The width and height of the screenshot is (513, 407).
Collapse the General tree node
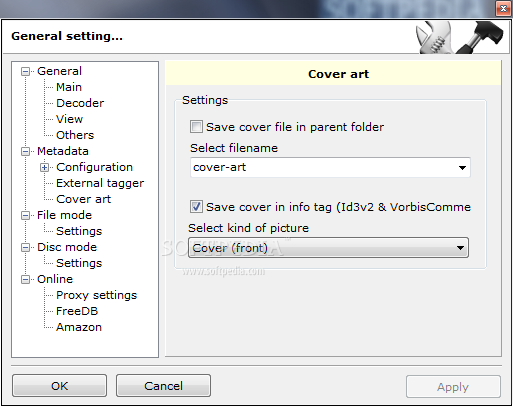(25, 71)
